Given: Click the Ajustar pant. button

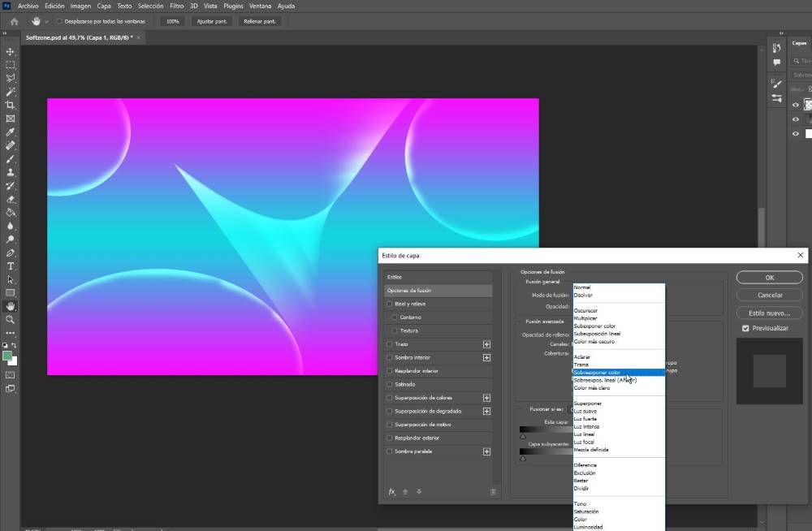Looking at the screenshot, I should 212,22.
